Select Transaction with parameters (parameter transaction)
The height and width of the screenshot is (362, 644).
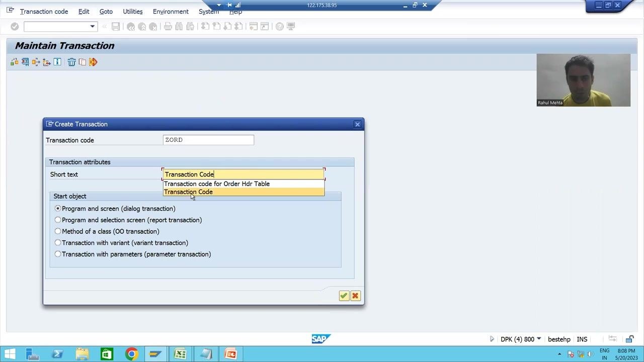[x=58, y=254]
